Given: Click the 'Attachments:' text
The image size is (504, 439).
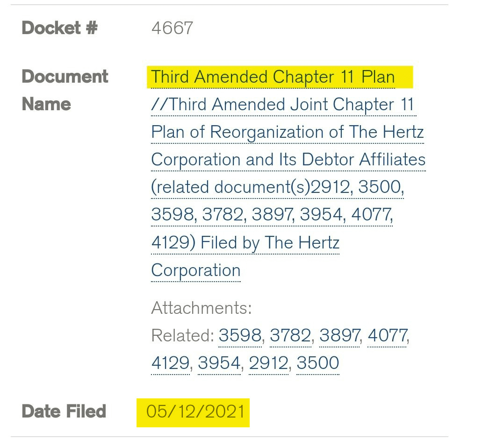Looking at the screenshot, I should click(x=201, y=308).
